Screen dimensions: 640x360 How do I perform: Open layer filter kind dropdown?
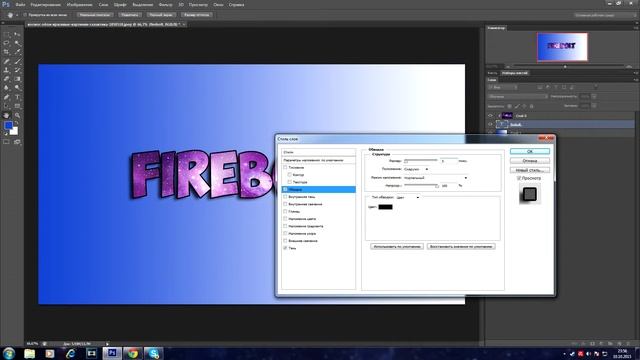(503, 87)
